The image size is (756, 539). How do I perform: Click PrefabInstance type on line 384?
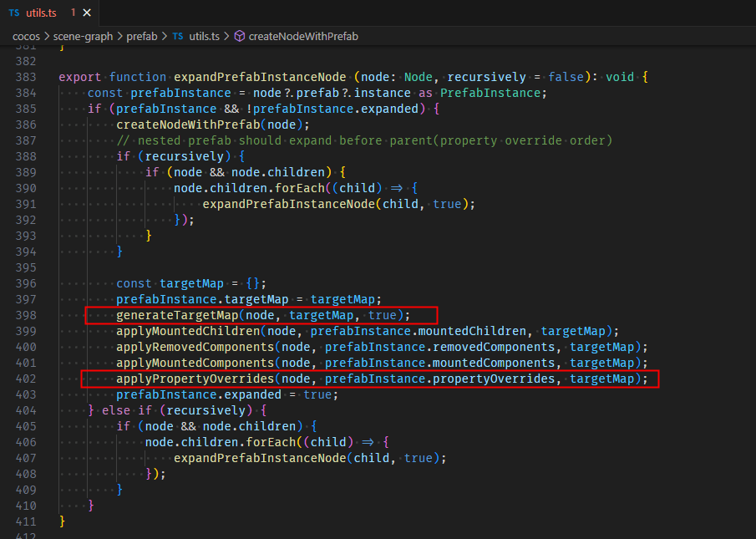490,93
